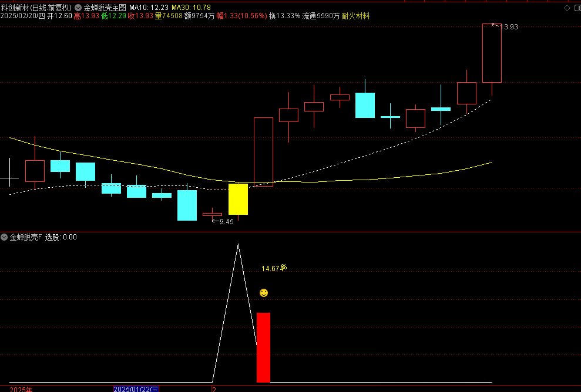This screenshot has width=581, height=392.
Task: Click the yellow MA30 moving average label
Action: pyautogui.click(x=190, y=8)
